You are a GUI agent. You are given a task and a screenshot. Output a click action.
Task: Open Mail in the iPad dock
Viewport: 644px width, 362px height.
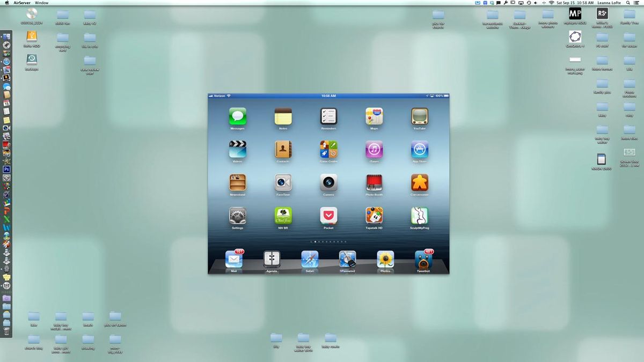tap(234, 260)
